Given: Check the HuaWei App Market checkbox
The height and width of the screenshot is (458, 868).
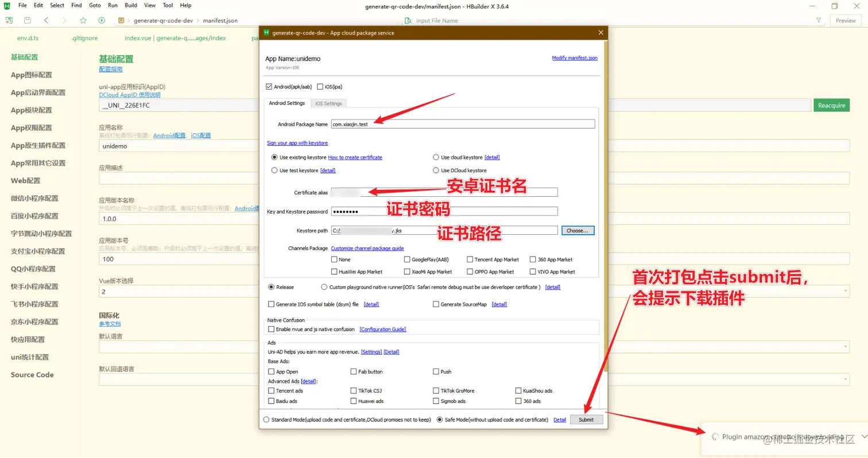Looking at the screenshot, I should (334, 272).
